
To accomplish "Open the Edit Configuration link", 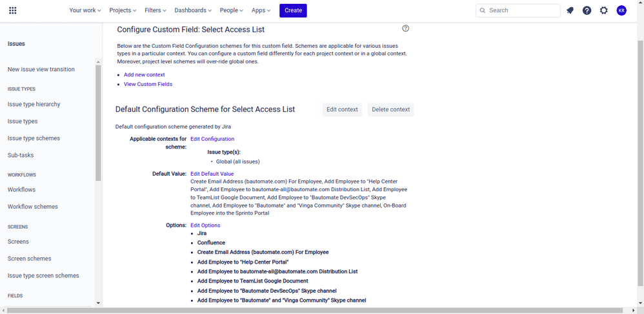I will 212,139.
